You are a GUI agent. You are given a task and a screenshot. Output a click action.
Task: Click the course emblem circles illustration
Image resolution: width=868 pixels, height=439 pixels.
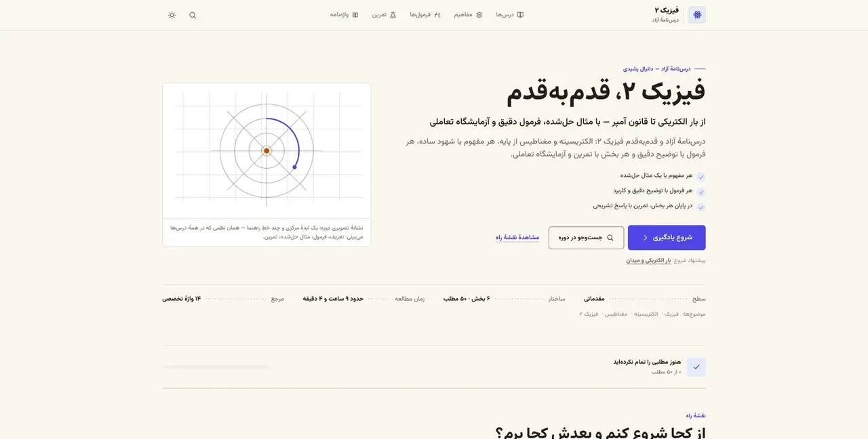267,150
